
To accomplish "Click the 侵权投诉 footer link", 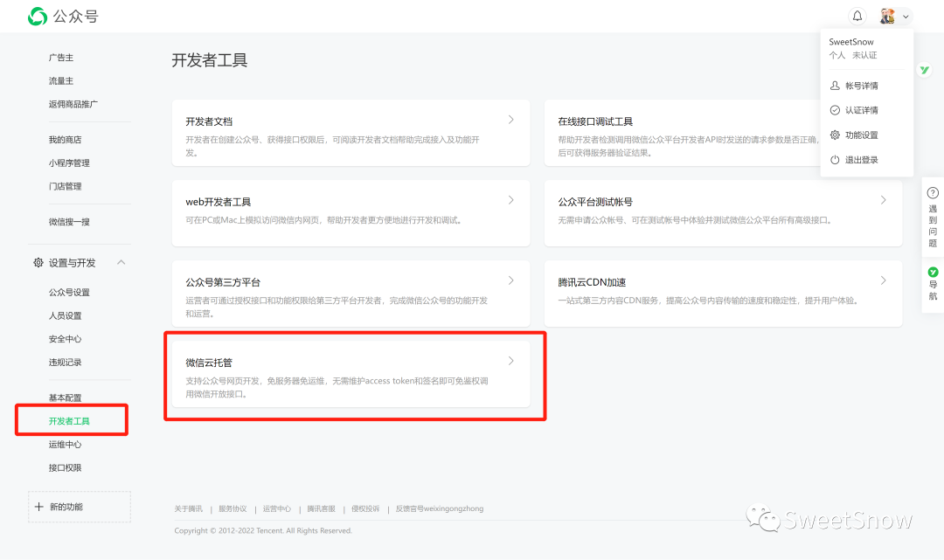I will pos(365,508).
